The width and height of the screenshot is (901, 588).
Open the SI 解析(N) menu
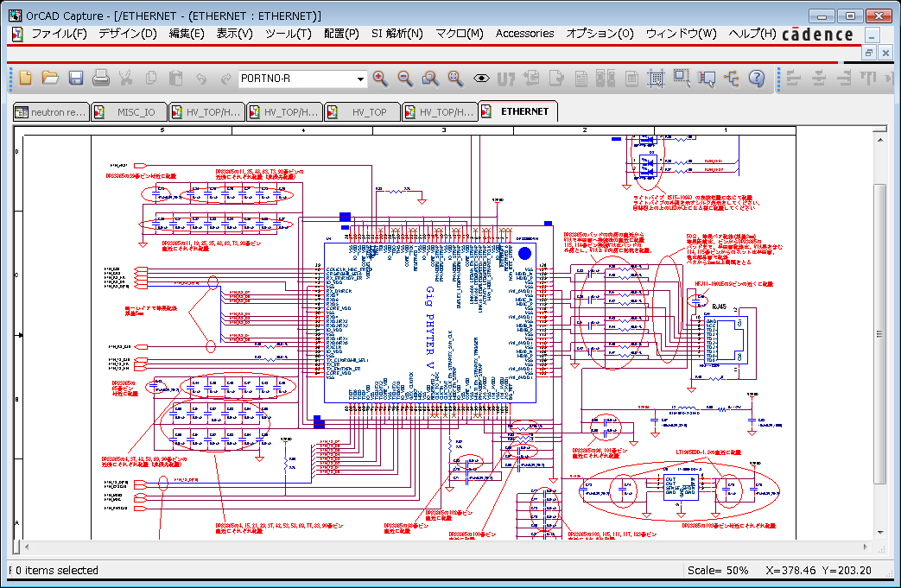pos(397,34)
